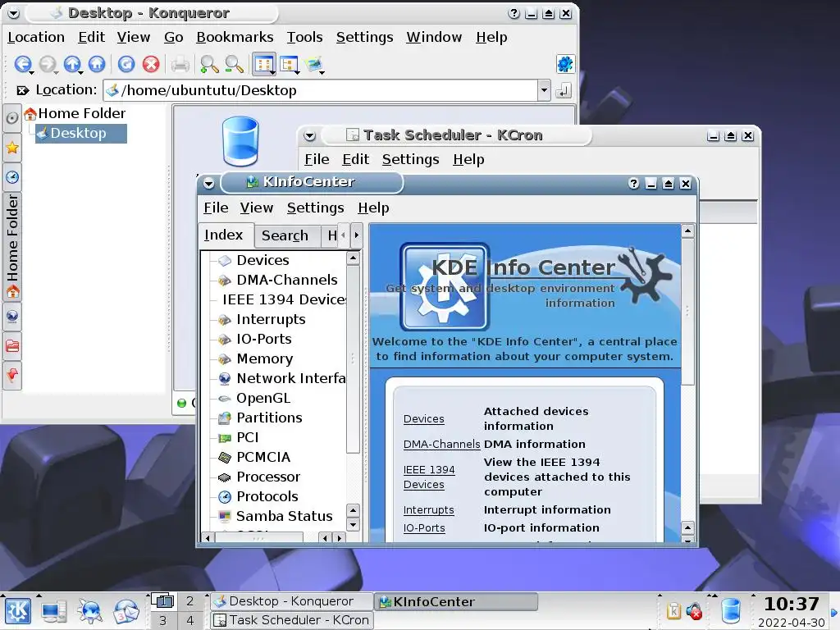Open KInfoCenter window menu arrow
Screen dimensions: 840x630
click(209, 184)
